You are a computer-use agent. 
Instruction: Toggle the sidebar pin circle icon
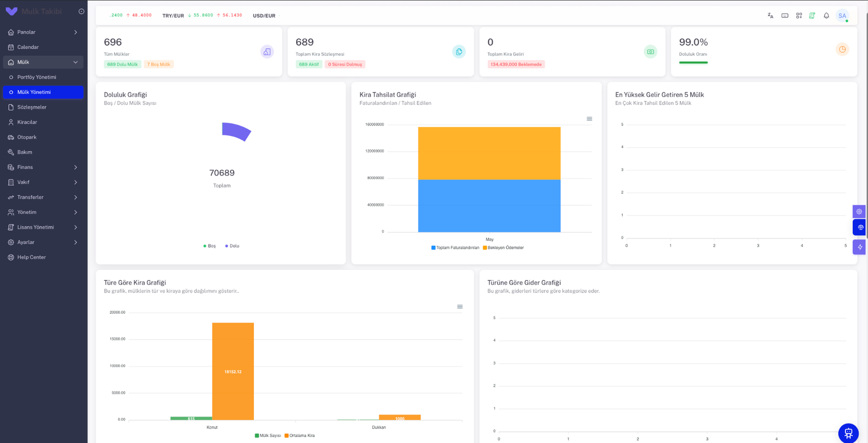pyautogui.click(x=81, y=11)
